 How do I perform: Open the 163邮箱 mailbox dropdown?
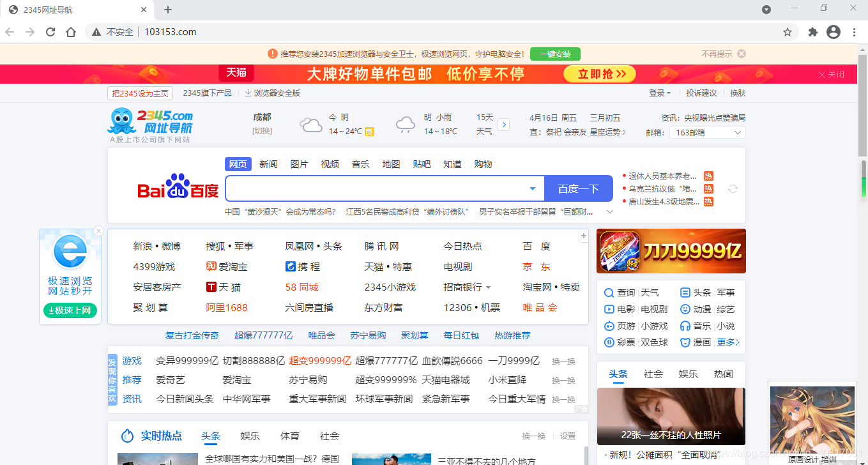point(708,132)
